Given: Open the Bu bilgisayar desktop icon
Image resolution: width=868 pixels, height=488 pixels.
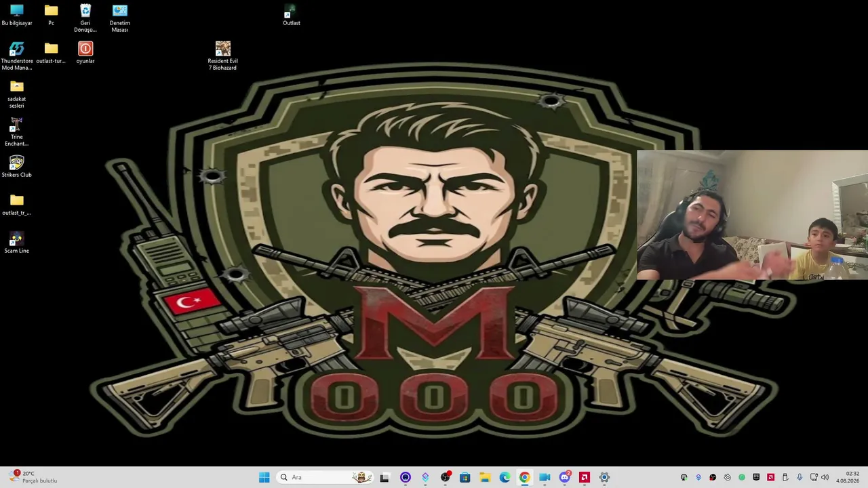Looking at the screenshot, I should tap(17, 16).
